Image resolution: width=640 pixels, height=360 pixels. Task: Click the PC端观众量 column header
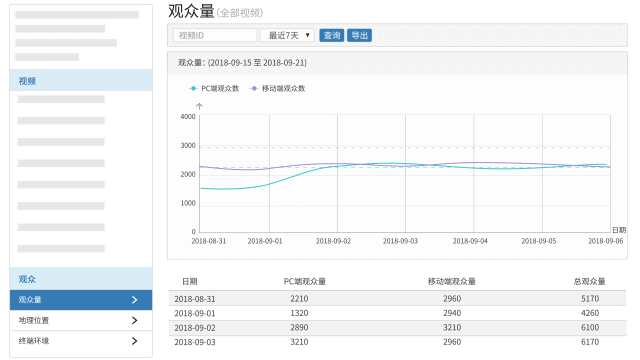(305, 282)
